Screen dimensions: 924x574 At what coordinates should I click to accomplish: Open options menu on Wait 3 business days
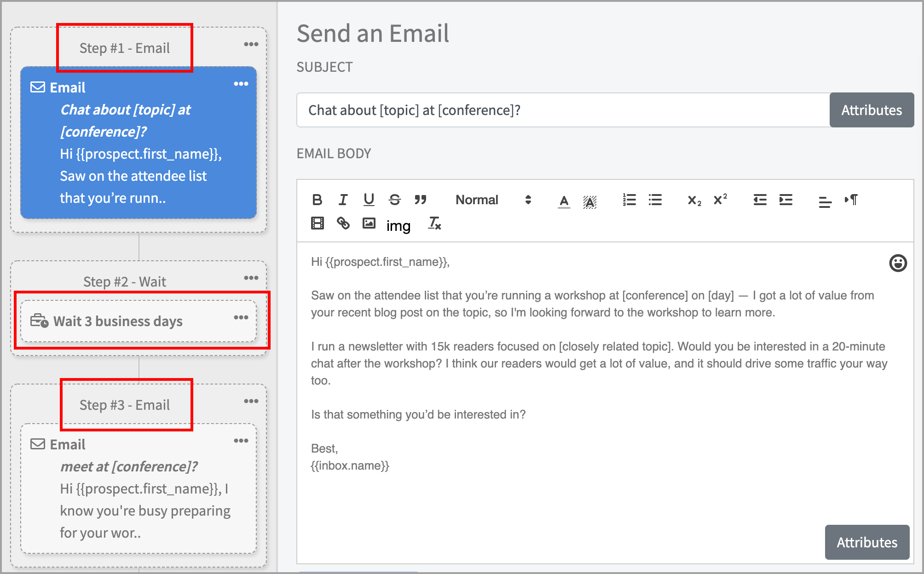click(x=241, y=317)
